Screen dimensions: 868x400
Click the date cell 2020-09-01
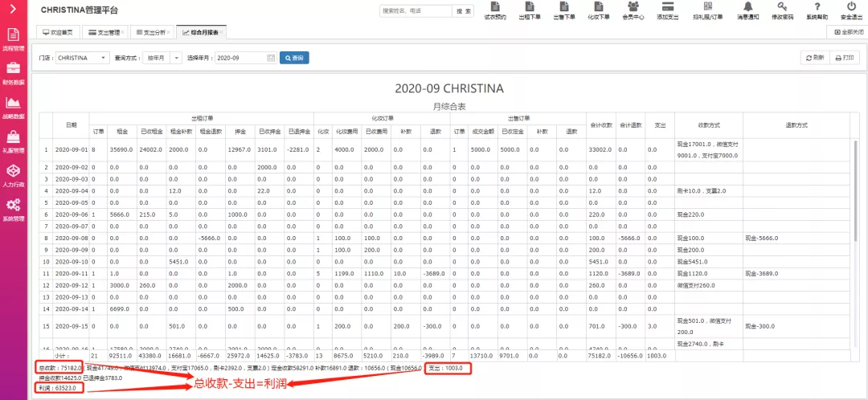[x=70, y=150]
